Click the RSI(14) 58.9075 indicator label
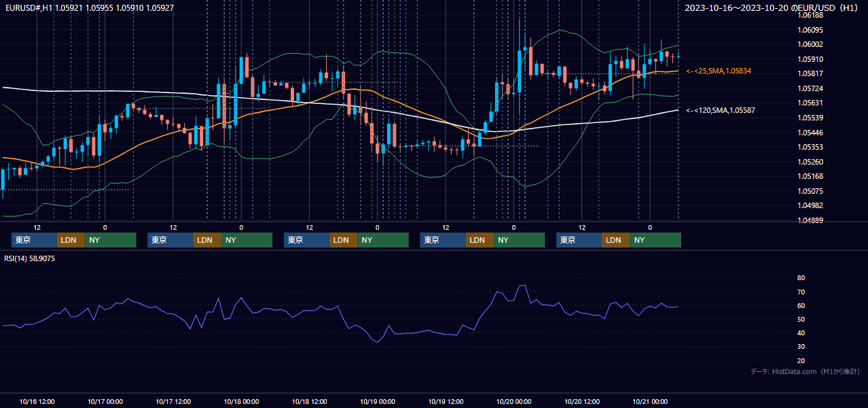The height and width of the screenshot is (408, 868). [30, 258]
